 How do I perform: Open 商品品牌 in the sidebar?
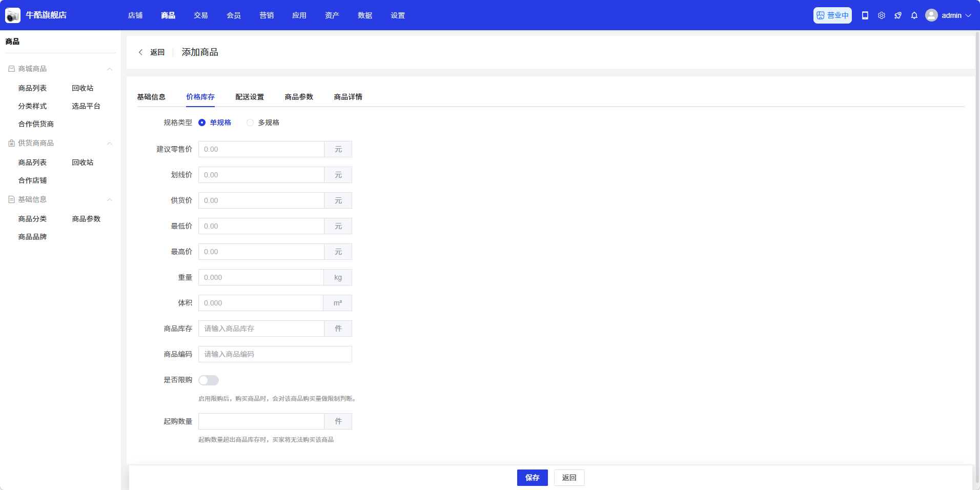32,237
